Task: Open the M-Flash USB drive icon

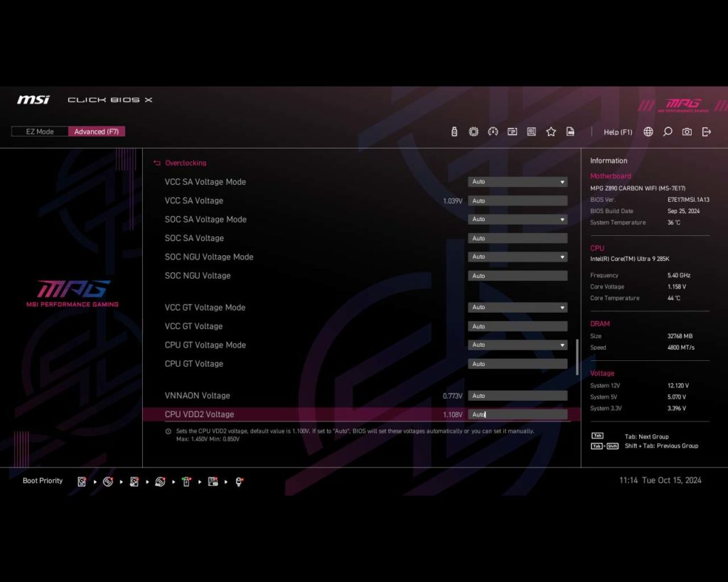Action: click(x=454, y=131)
